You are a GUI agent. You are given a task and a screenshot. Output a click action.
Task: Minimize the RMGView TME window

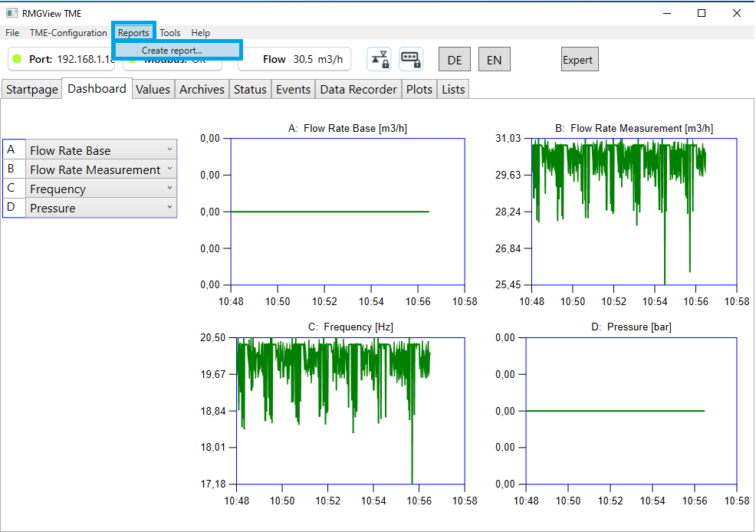point(667,13)
